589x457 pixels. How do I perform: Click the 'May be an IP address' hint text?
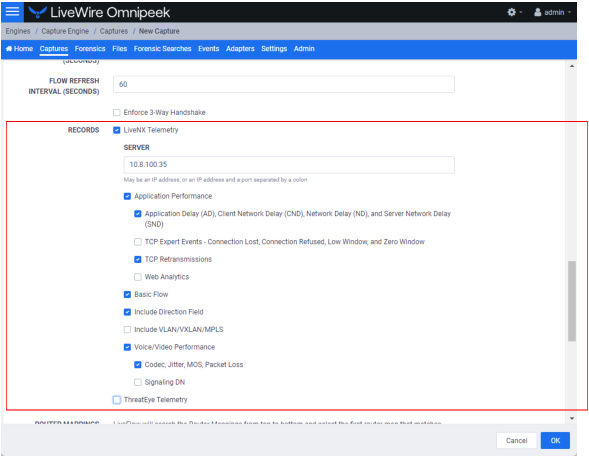click(x=215, y=180)
